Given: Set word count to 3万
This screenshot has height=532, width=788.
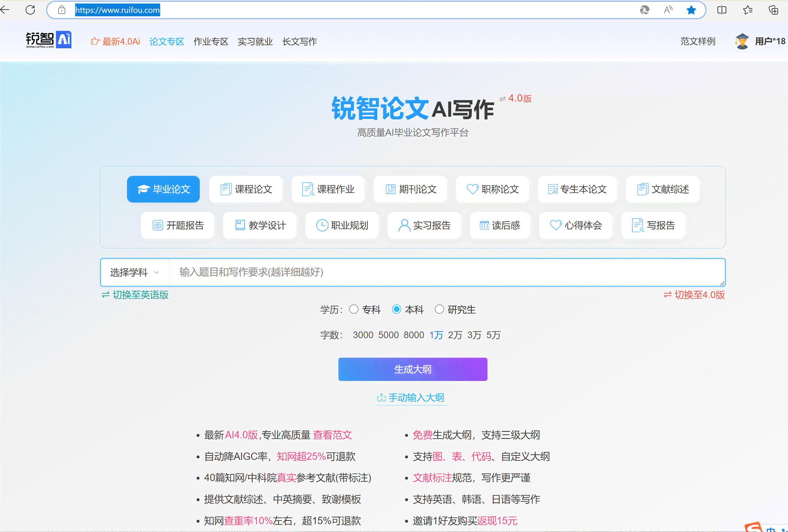Looking at the screenshot, I should pyautogui.click(x=474, y=335).
